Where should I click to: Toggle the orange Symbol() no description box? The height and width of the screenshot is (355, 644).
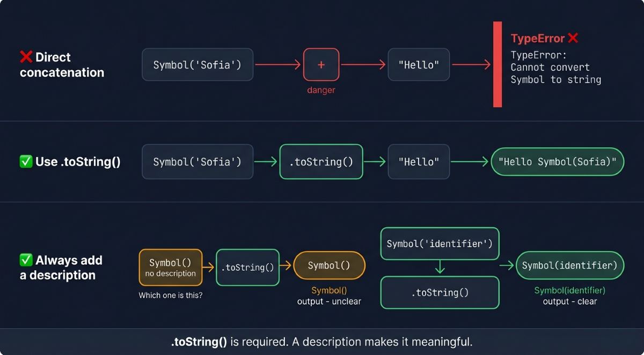[170, 267]
